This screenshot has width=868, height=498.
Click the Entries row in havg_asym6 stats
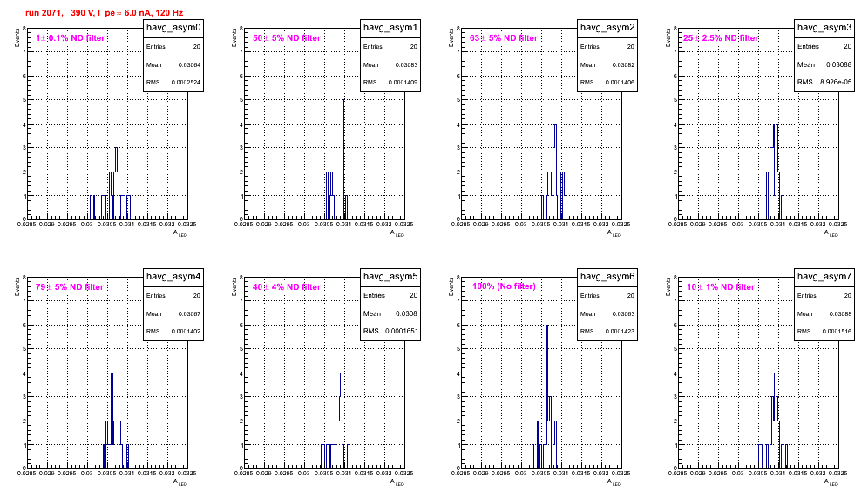pos(607,296)
